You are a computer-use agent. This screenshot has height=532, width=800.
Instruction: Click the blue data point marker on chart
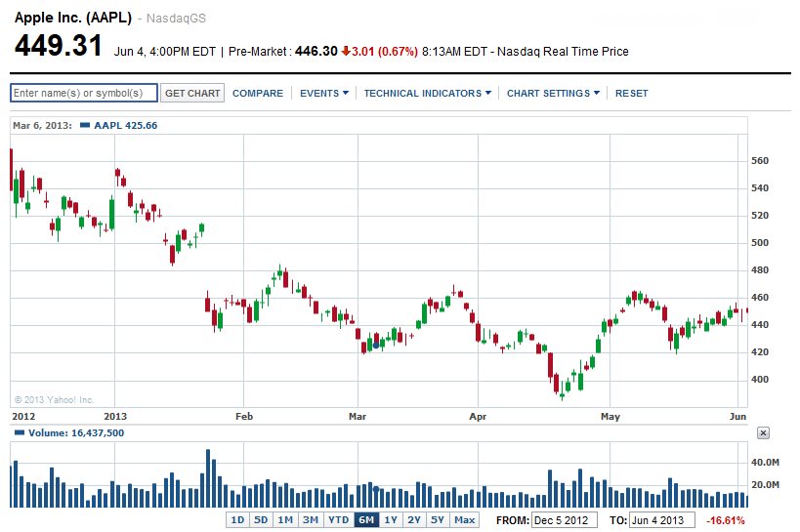click(x=376, y=346)
